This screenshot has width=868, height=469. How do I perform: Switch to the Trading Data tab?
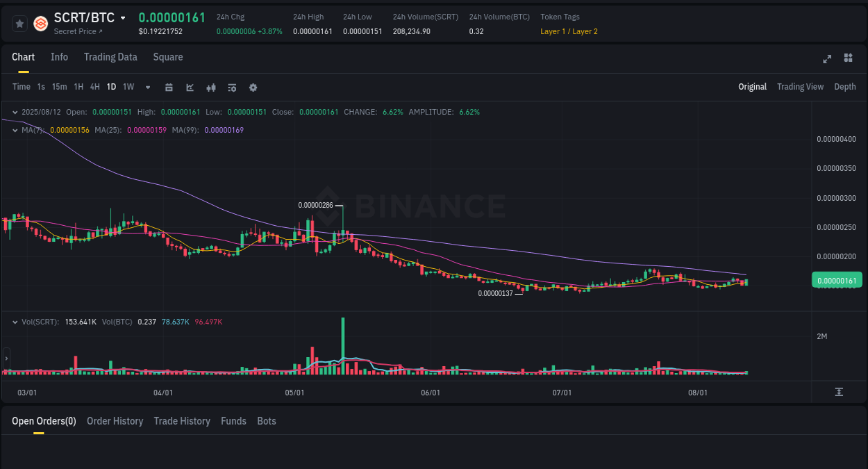pyautogui.click(x=110, y=57)
